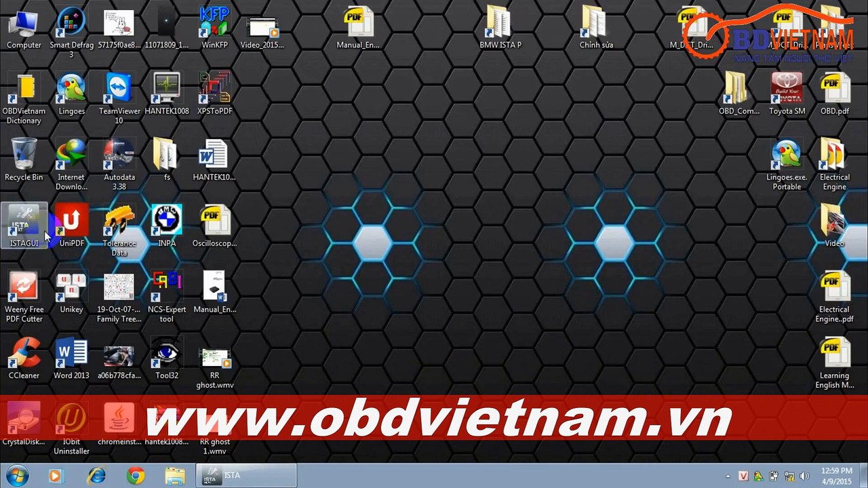The width and height of the screenshot is (868, 488).
Task: Select the Manual_En... Word document icon
Action: [x=215, y=292]
